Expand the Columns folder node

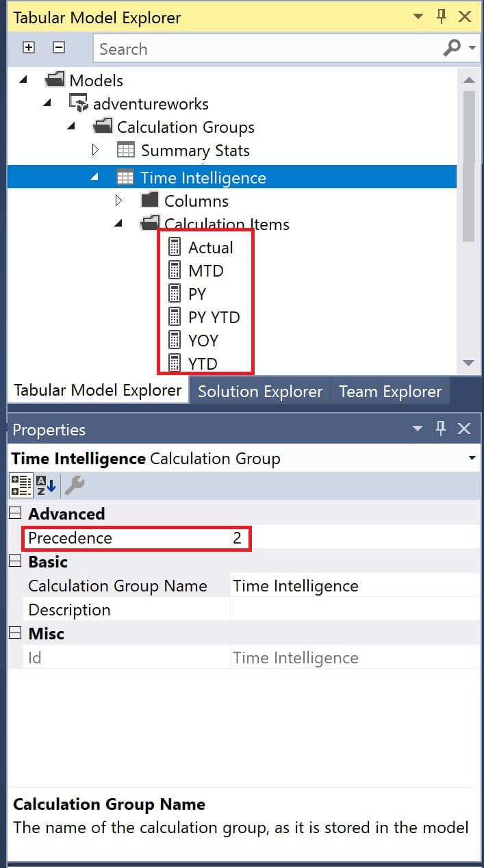[x=118, y=201]
